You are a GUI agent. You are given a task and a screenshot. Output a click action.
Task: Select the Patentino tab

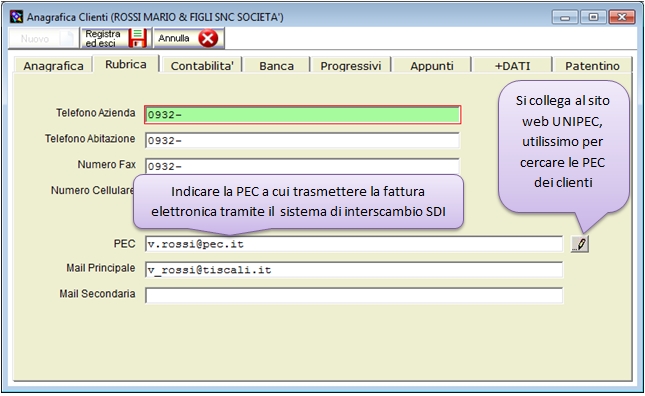pos(592,66)
